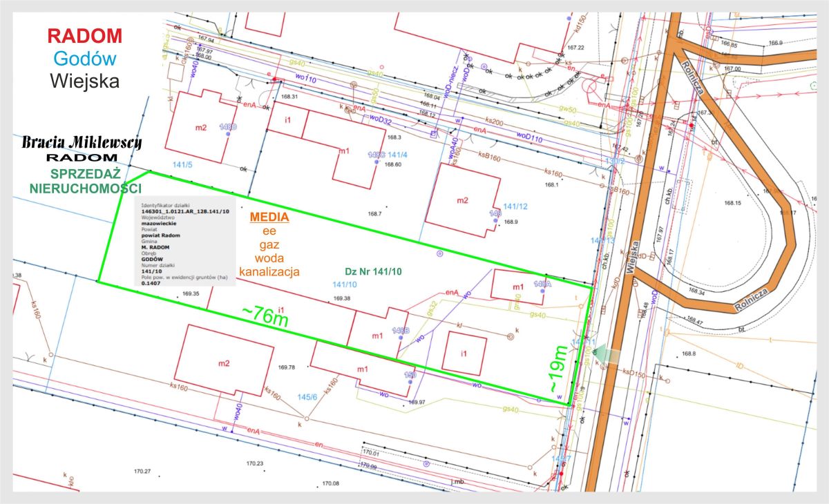Click the blue 145/6 parcel number
The width and height of the screenshot is (829, 504).
point(307,396)
